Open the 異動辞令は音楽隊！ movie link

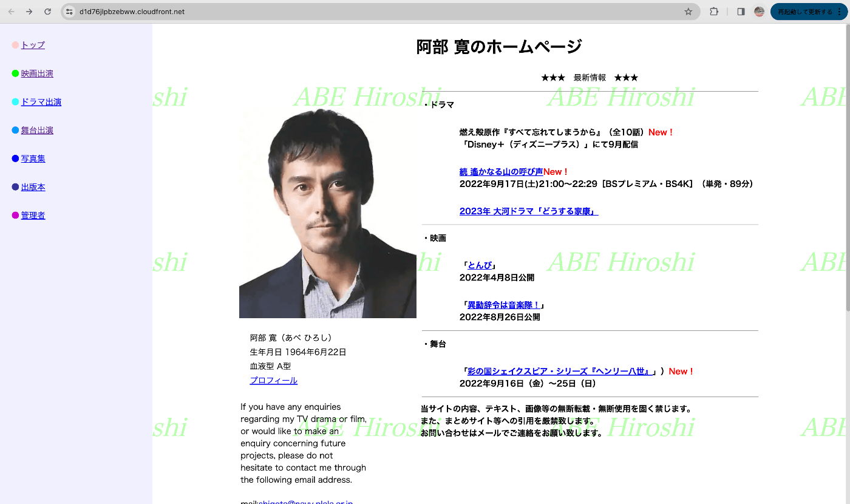tap(504, 305)
